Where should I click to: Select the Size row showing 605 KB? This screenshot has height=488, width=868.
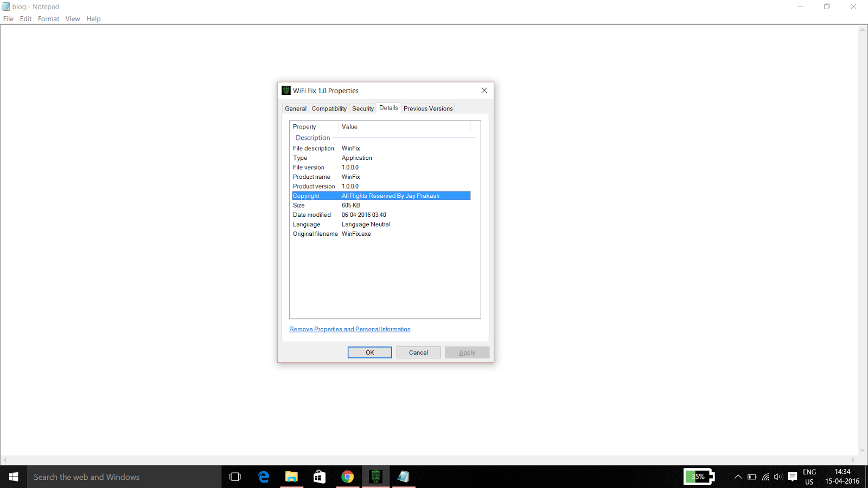(381, 206)
